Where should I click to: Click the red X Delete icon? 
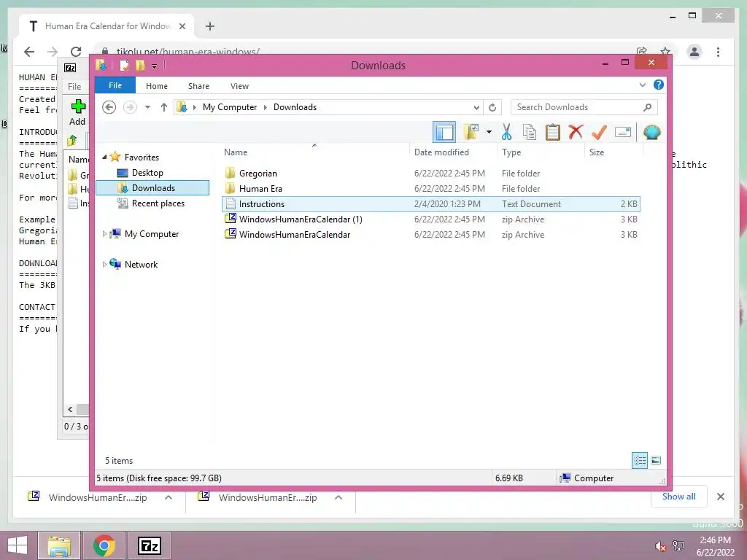point(576,131)
